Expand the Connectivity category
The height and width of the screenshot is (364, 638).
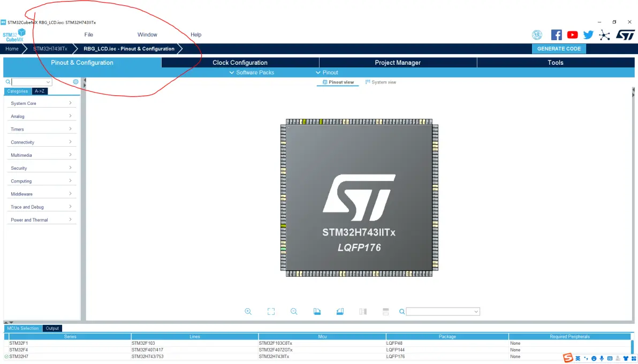[x=42, y=142]
